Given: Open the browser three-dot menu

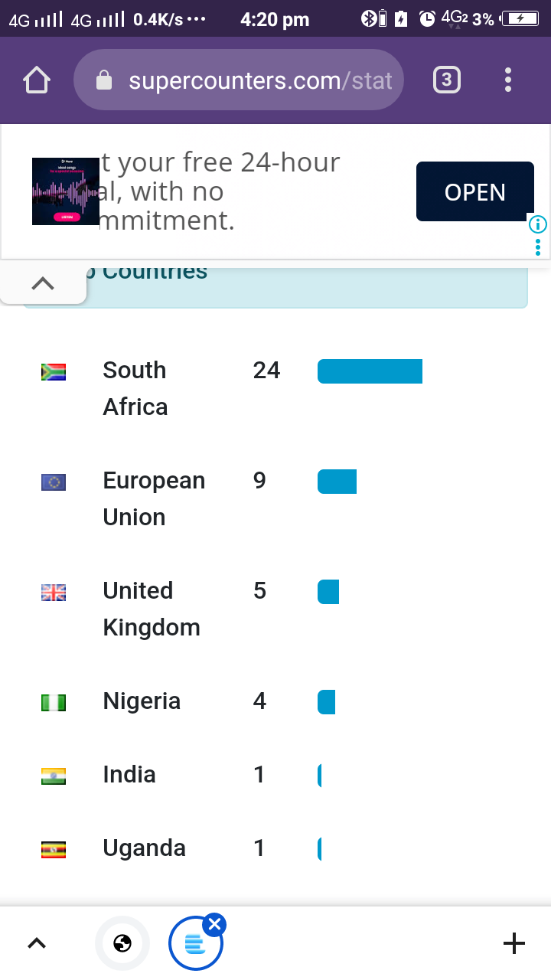Looking at the screenshot, I should (508, 80).
